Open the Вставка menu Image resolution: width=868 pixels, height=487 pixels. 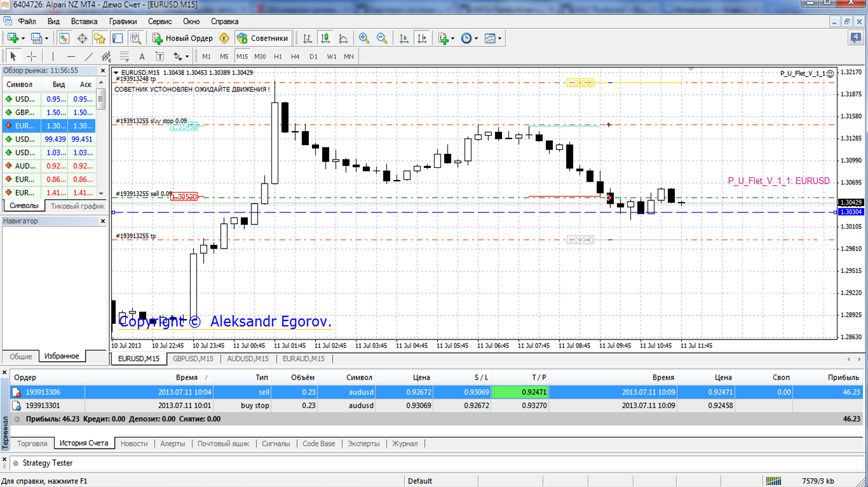[x=85, y=21]
